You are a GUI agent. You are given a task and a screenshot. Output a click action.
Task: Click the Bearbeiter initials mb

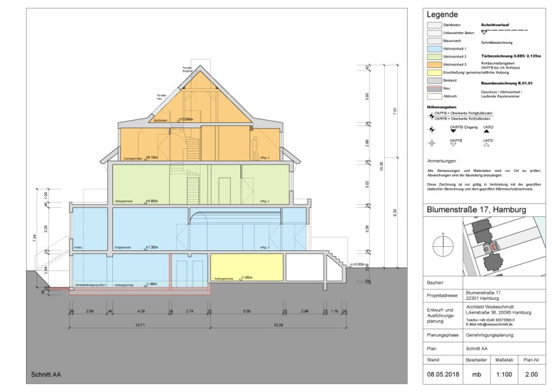(476, 374)
